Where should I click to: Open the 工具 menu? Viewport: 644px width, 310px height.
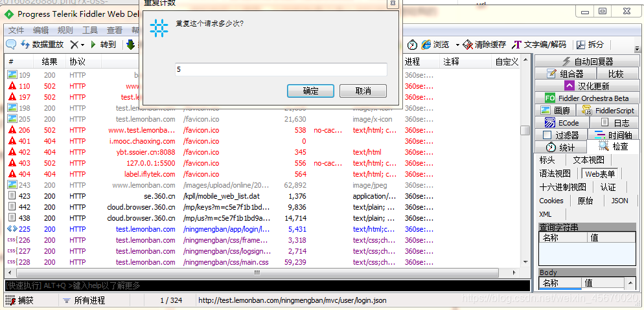(x=90, y=30)
